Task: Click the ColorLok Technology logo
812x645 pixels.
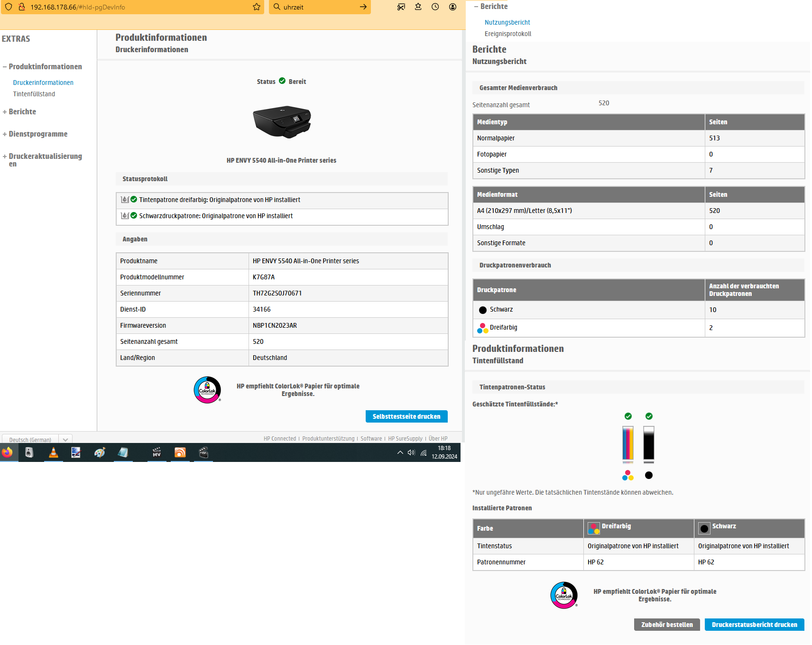Action: tap(207, 390)
